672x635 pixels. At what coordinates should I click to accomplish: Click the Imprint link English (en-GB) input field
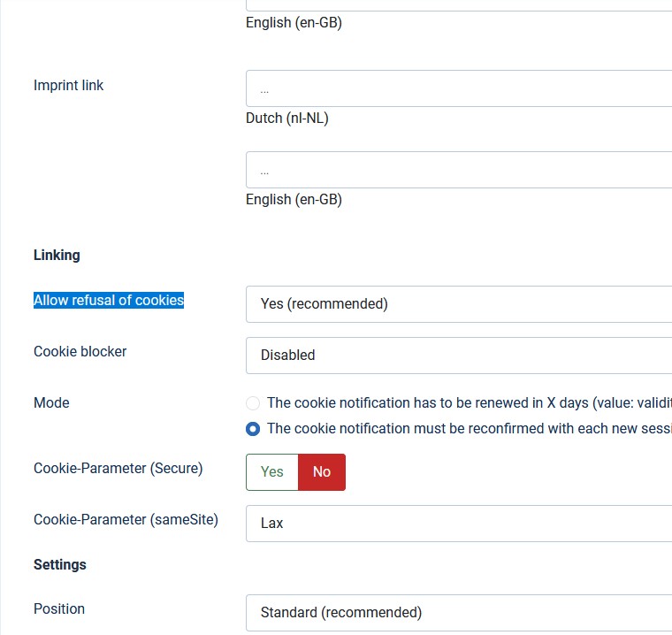[459, 170]
